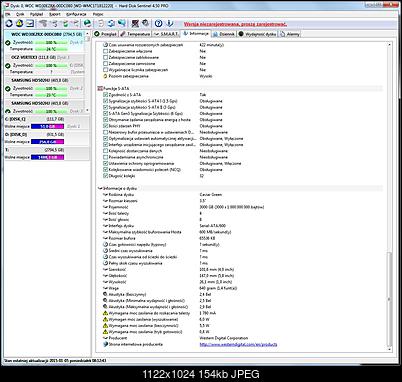Toggle the Zgodność z S-ATA checkbox
This screenshot has width=402, height=382.
pos(105,95)
